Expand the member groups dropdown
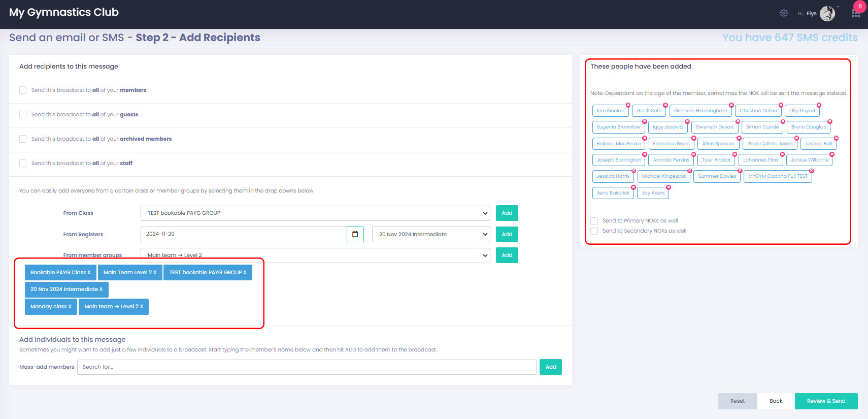This screenshot has height=419, width=868. click(315, 255)
